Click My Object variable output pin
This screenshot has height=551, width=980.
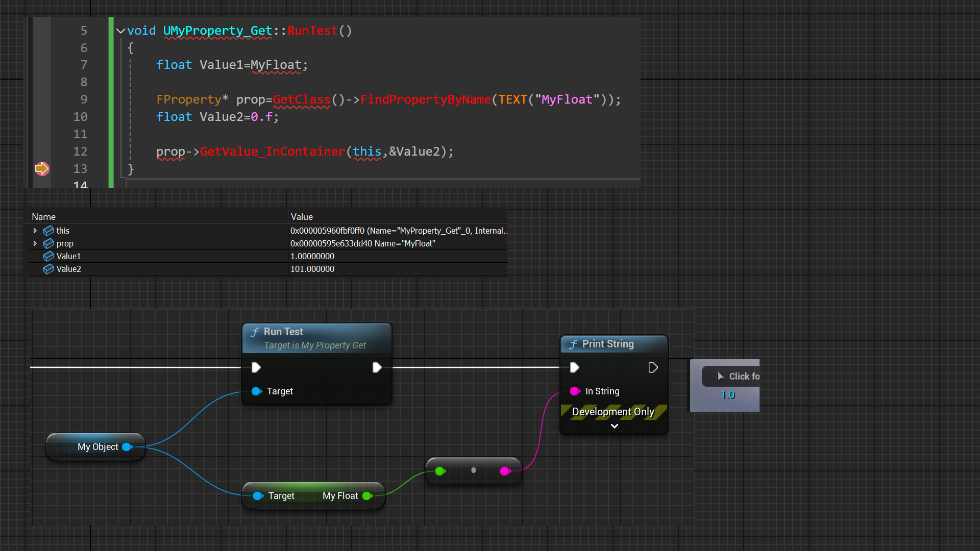tap(127, 447)
